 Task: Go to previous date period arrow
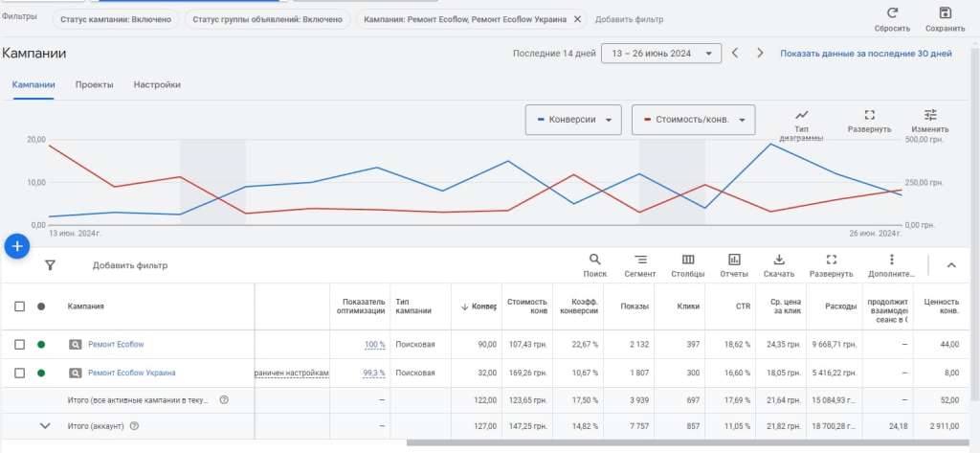[x=735, y=54]
